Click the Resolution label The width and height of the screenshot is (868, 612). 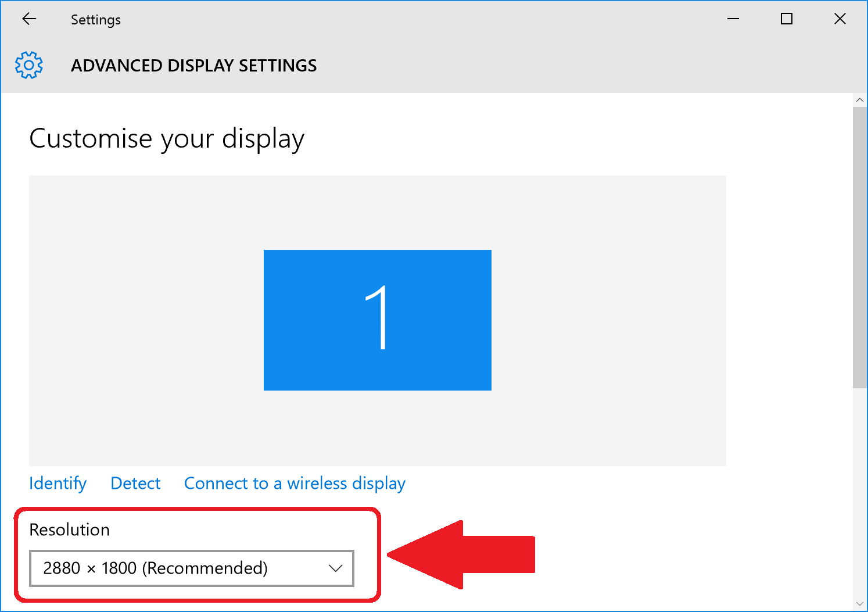[70, 529]
